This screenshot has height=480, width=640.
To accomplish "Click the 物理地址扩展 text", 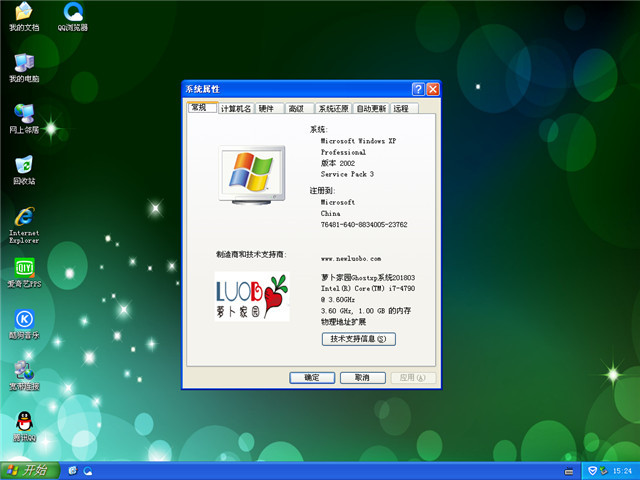I will click(x=343, y=322).
